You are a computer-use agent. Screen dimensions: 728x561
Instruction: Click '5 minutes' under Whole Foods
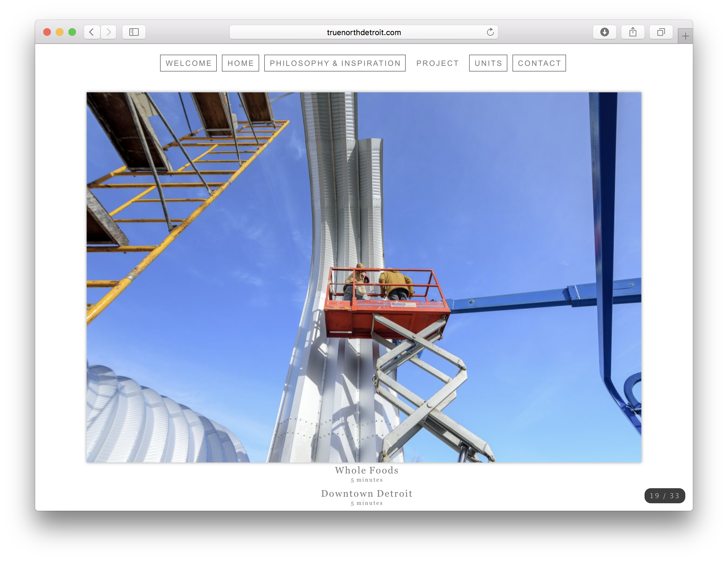(x=367, y=480)
